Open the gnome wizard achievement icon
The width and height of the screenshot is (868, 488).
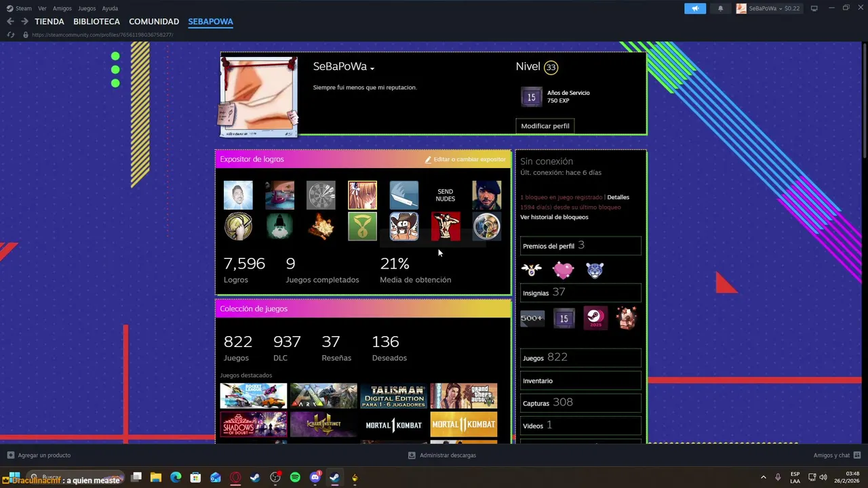point(279,226)
